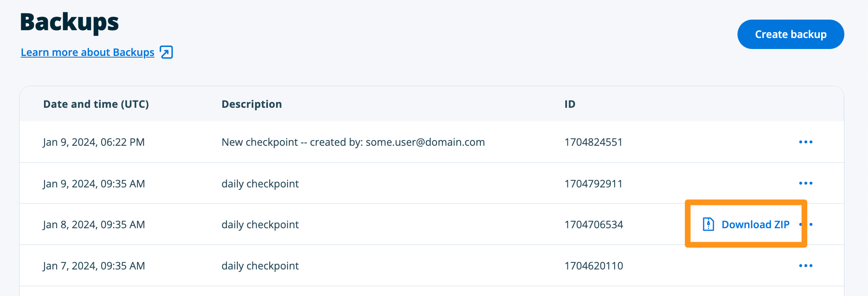Screen dimensions: 868x296
Task: Select backup ID 1704792911
Action: [593, 184]
